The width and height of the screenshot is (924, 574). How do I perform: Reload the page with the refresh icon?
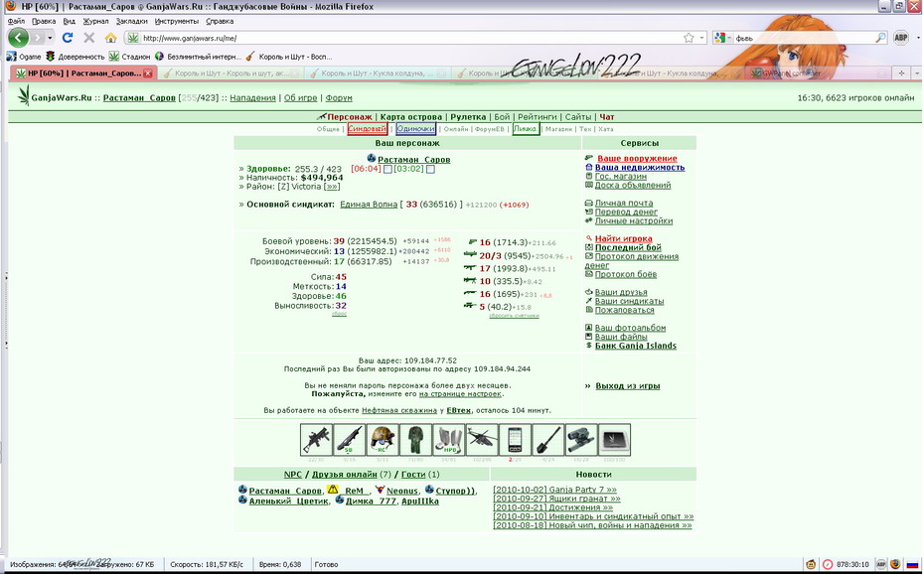pos(68,38)
